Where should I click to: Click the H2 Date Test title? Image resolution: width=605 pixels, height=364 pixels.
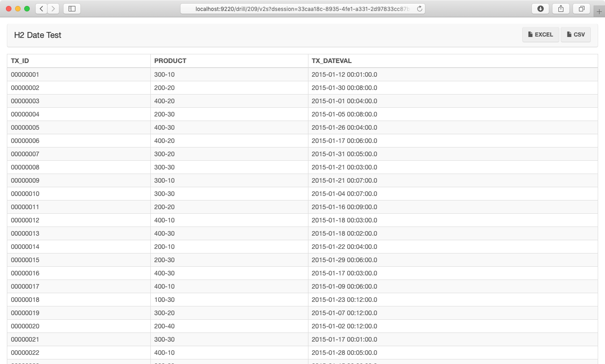[37, 35]
